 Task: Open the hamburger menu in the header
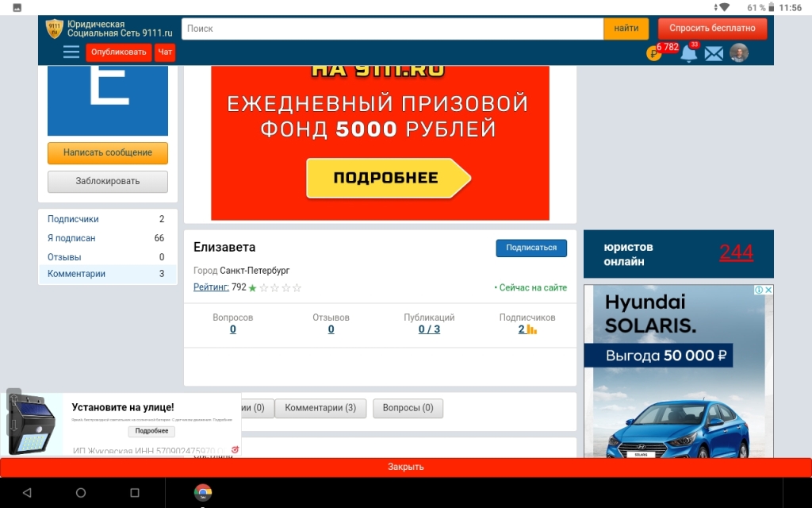click(71, 52)
